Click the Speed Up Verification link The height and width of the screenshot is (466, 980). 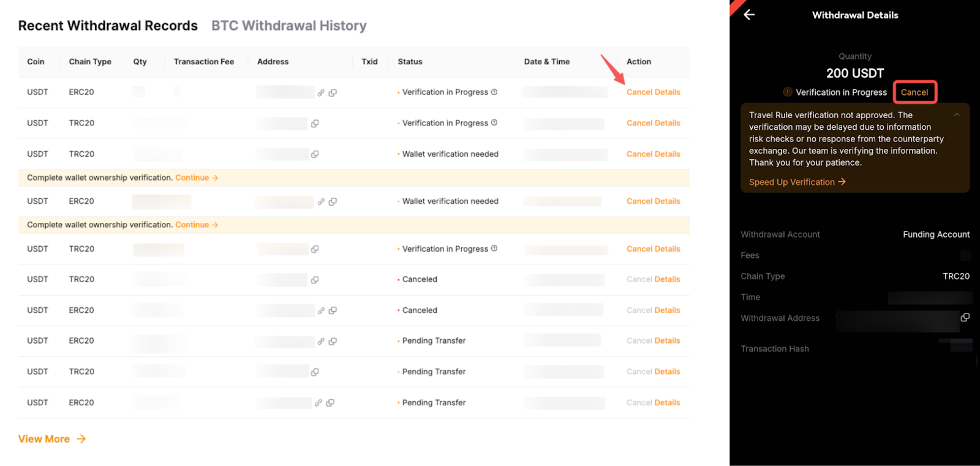pyautogui.click(x=797, y=182)
